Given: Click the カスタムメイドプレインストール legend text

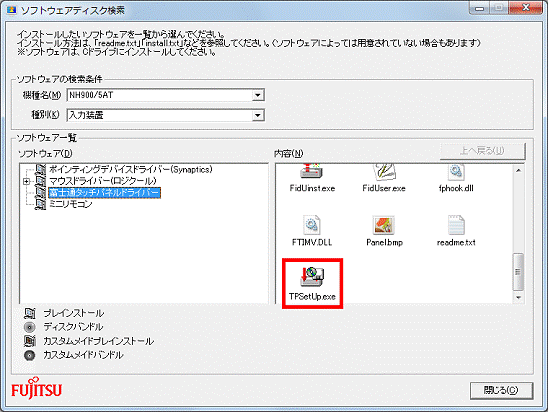Looking at the screenshot, I should [99, 341].
